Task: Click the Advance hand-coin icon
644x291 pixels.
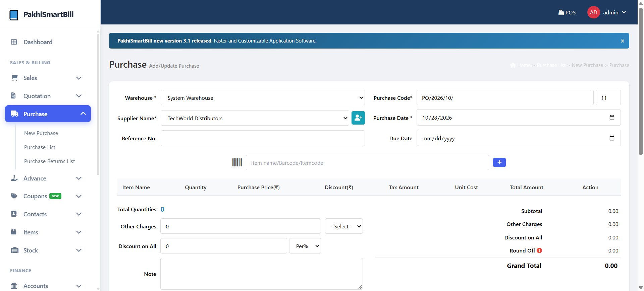Action: (14, 178)
